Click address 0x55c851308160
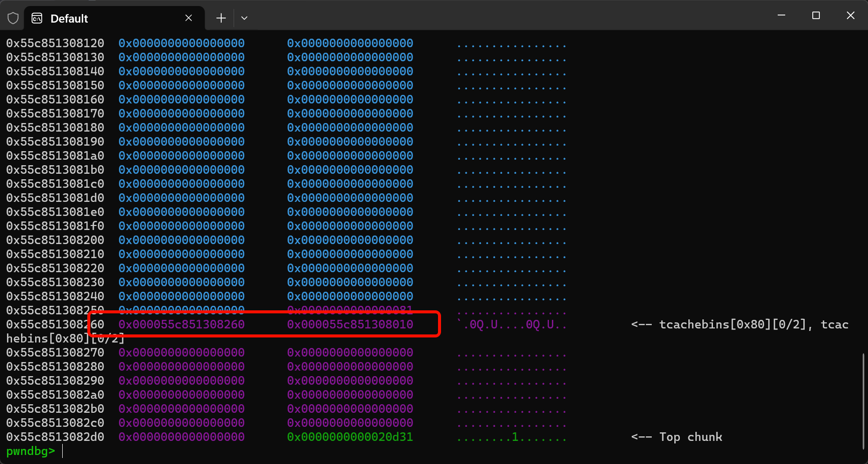The width and height of the screenshot is (868, 464). pos(55,99)
